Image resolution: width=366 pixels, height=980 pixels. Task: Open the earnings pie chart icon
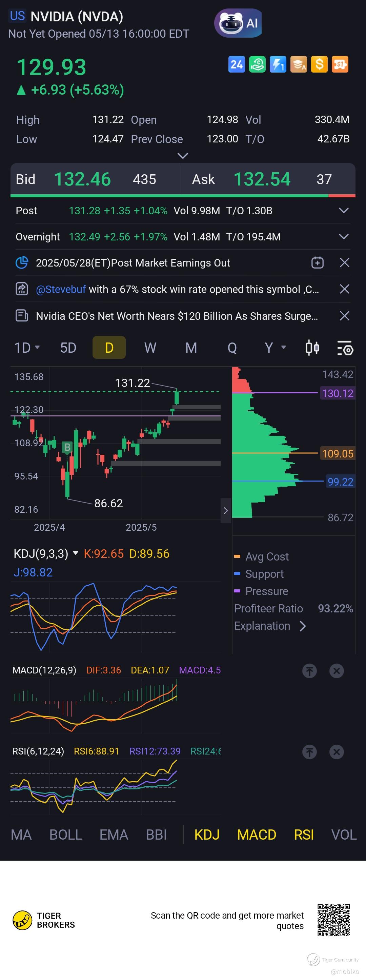[22, 262]
